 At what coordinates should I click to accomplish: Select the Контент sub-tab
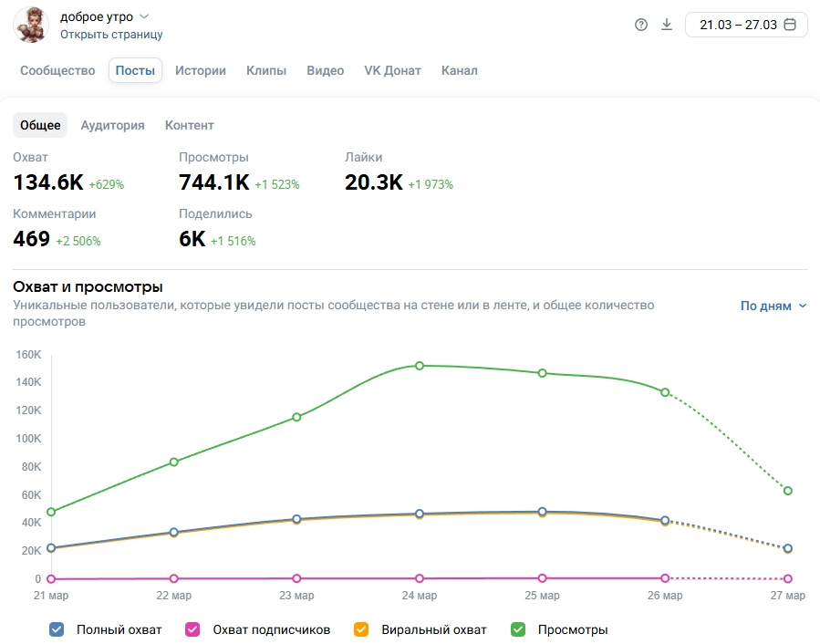189,126
